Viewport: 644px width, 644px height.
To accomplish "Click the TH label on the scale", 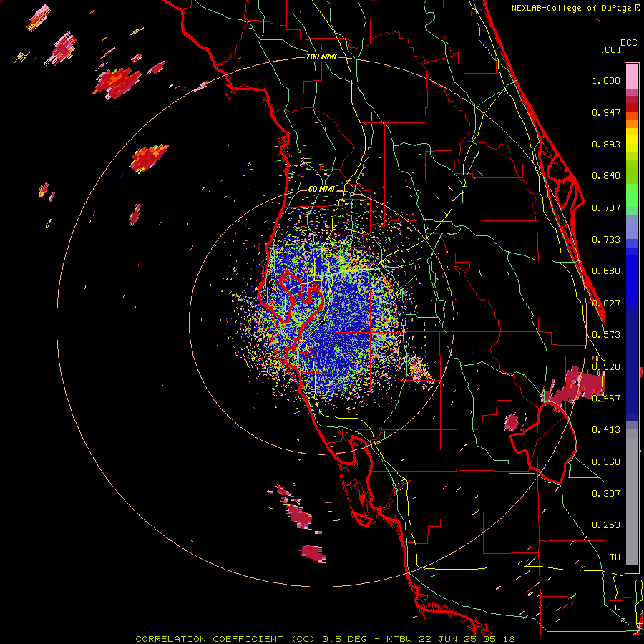I will pos(615,557).
